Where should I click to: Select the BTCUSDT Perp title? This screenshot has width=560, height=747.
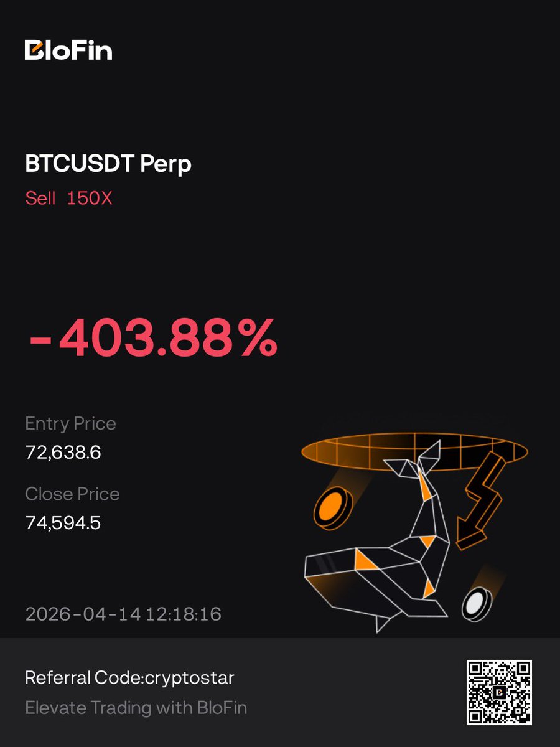pyautogui.click(x=108, y=164)
